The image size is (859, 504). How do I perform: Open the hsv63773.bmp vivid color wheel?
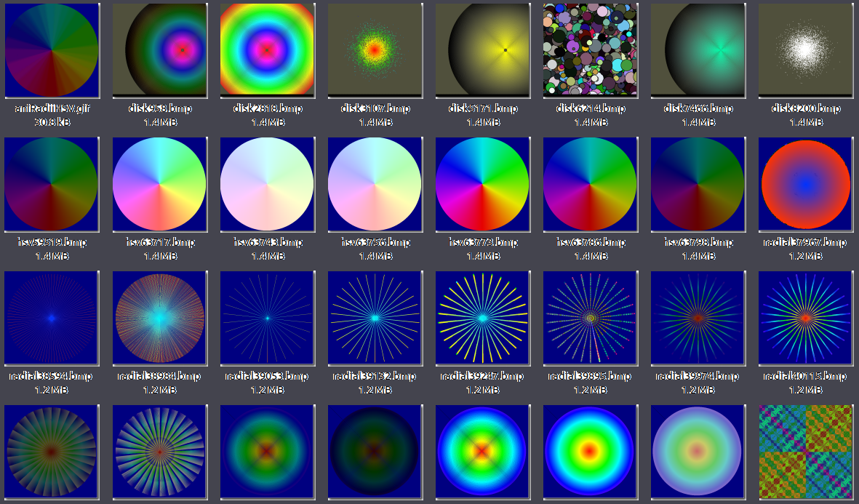click(482, 184)
